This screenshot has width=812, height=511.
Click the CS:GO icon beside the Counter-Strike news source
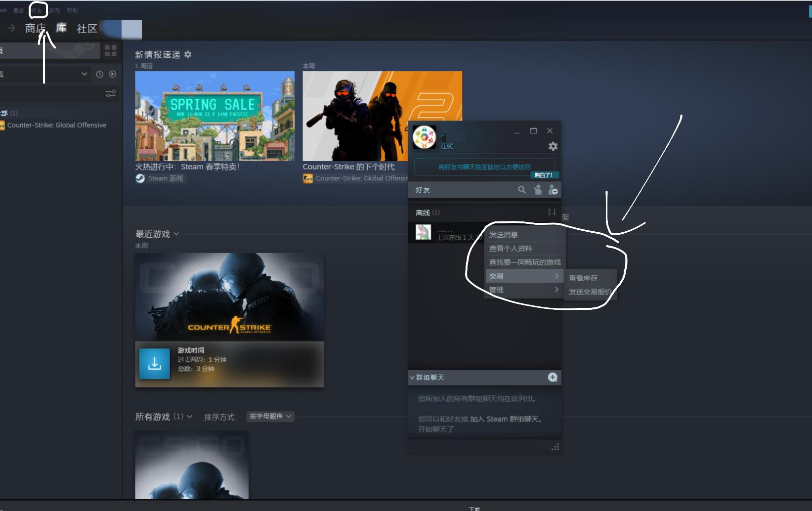point(308,178)
